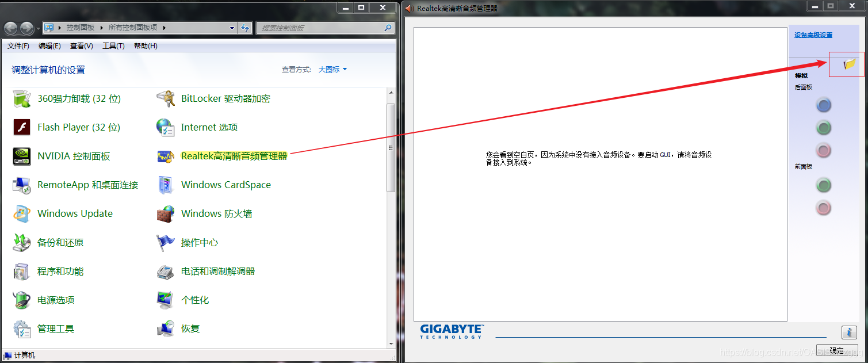
Task: Click the 计算机 status bar entry
Action: click(x=20, y=356)
